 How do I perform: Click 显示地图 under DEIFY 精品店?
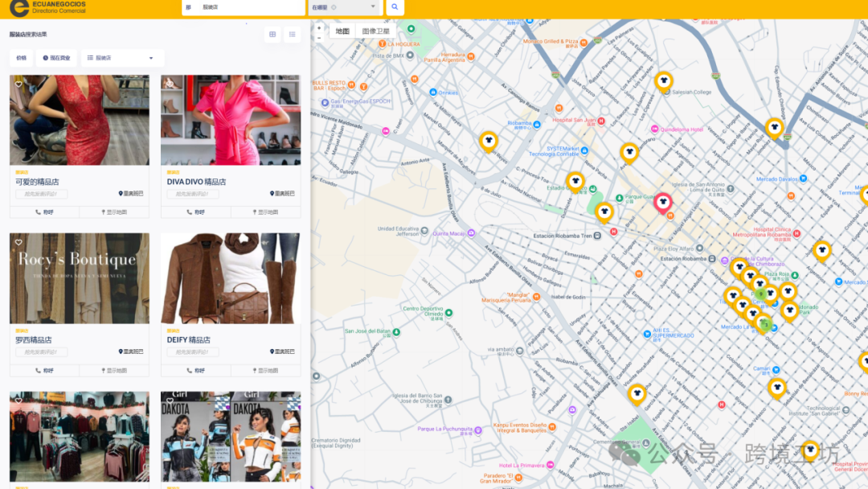[265, 371]
